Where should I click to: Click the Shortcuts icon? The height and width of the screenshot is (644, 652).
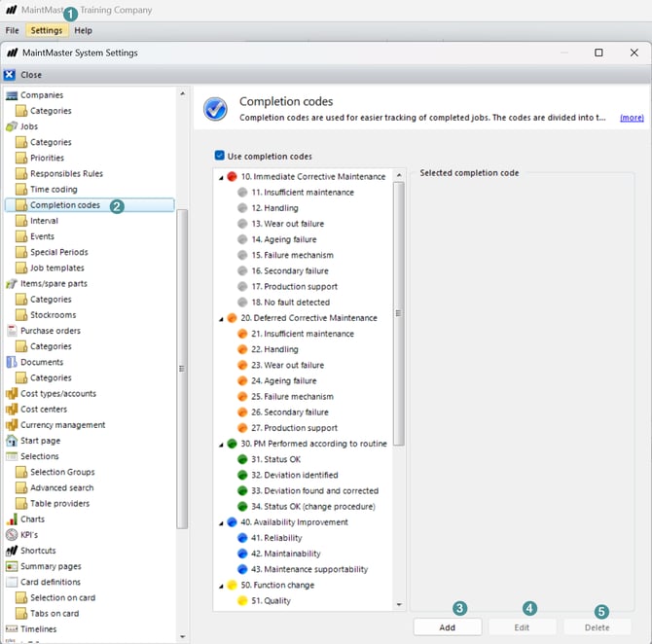12,551
